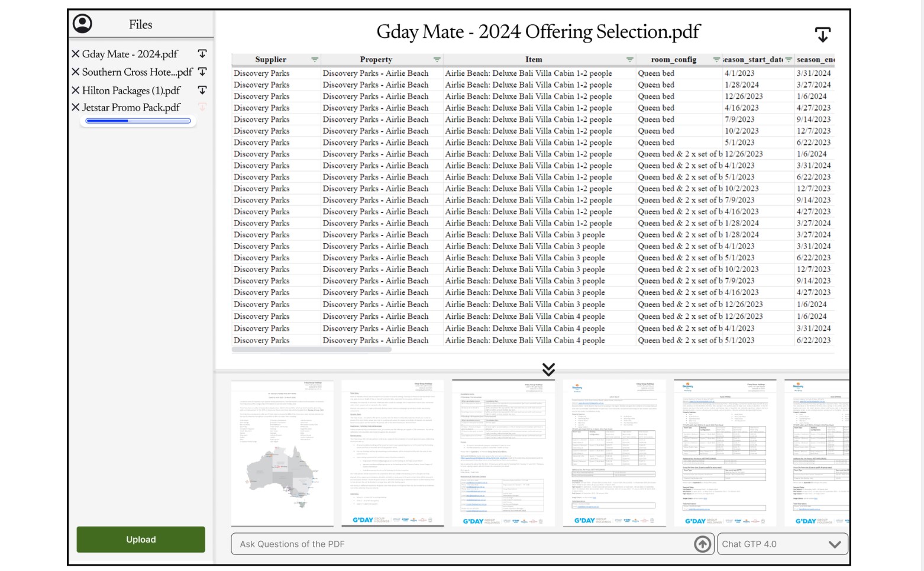Open Property column filter
The image size is (924, 571).
pyautogui.click(x=437, y=60)
